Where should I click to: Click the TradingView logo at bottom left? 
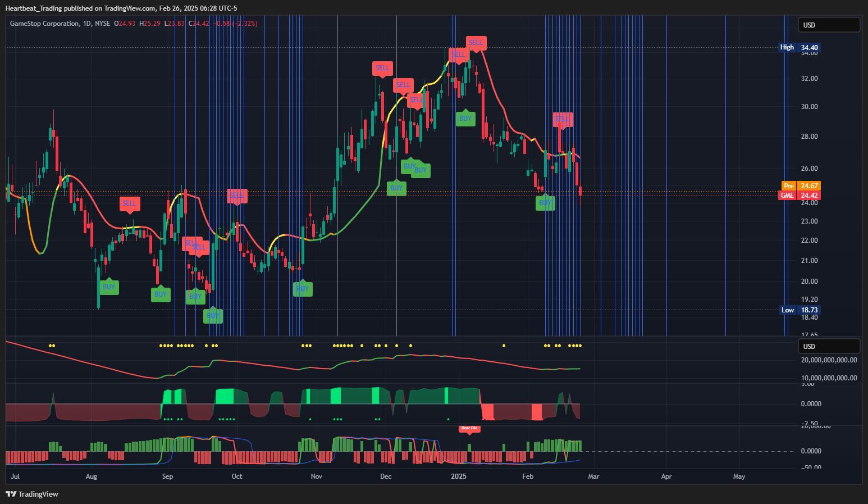click(32, 494)
